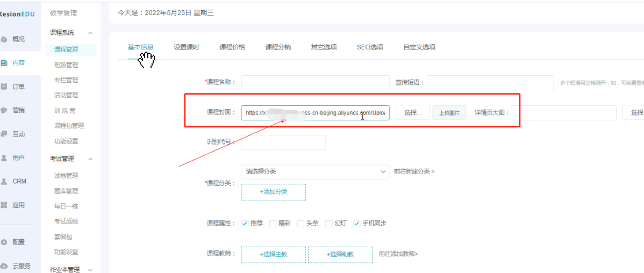
Task: Switch to the 课程价格 tab
Action: coord(232,47)
